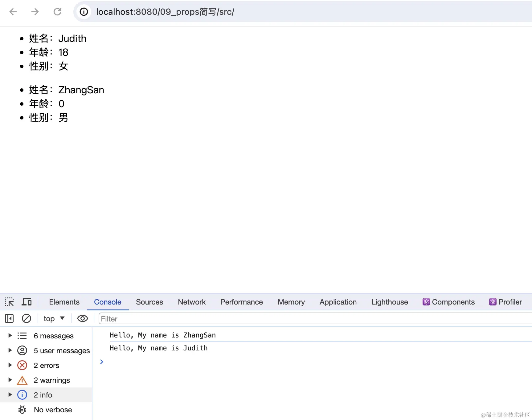Open the Performance tab

(x=242, y=302)
